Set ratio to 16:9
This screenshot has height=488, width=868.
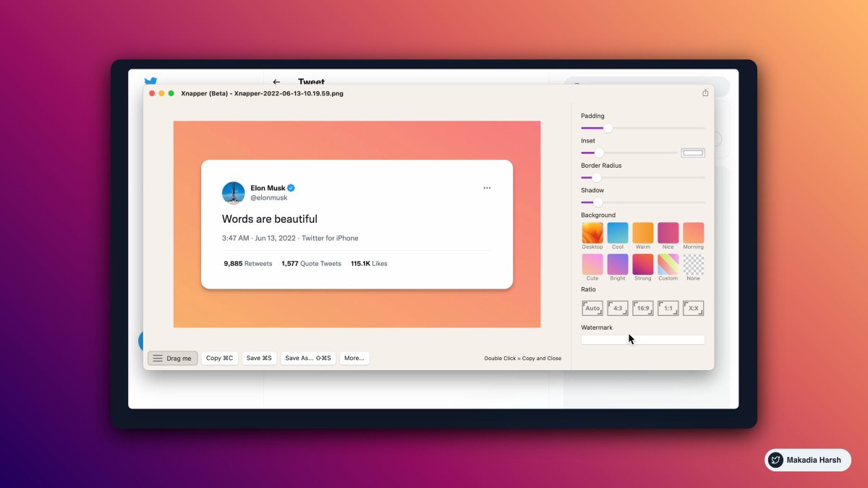[643, 308]
